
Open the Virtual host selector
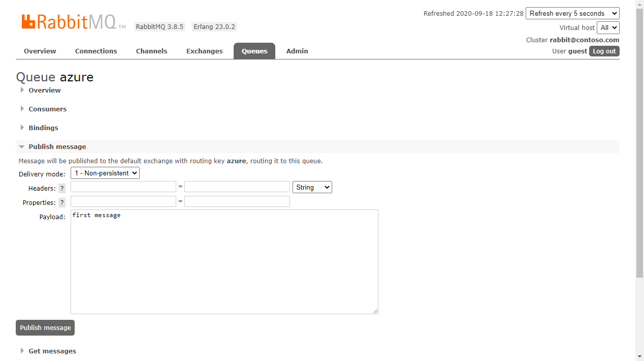pyautogui.click(x=608, y=27)
